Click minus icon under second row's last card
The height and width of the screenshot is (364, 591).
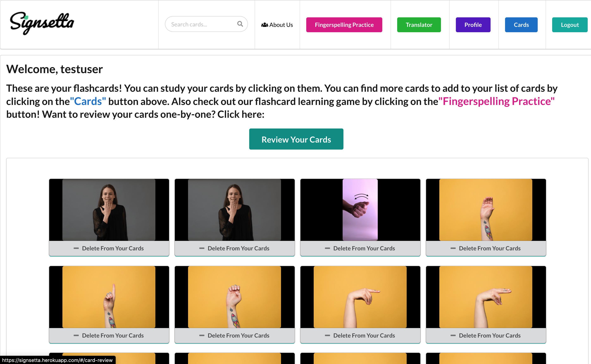453,335
